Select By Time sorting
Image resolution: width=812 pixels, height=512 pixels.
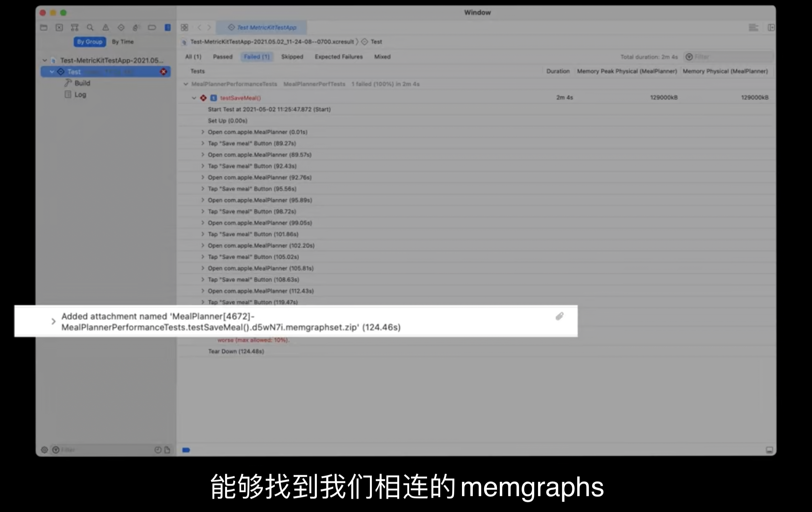click(x=123, y=42)
